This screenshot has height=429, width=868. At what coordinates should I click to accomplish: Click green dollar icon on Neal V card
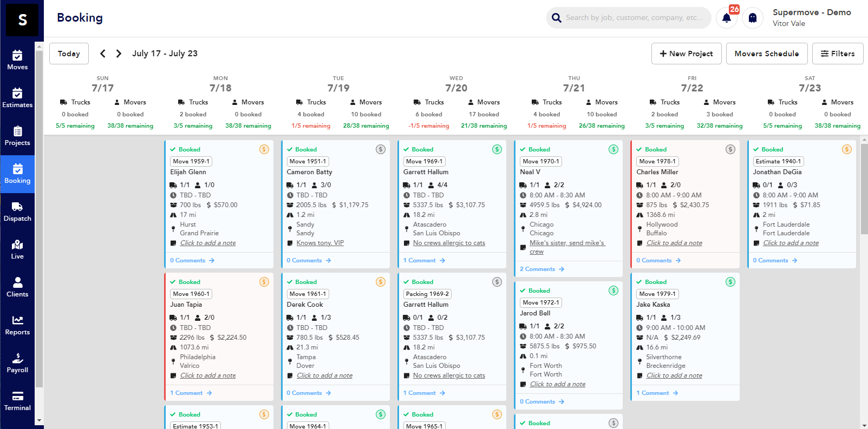[614, 149]
